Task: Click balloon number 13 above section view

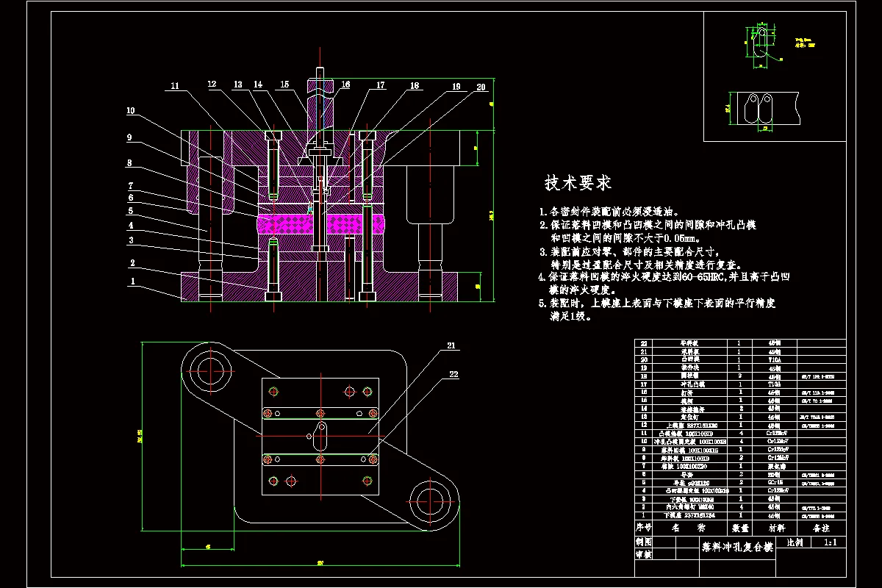Action: 237,85
